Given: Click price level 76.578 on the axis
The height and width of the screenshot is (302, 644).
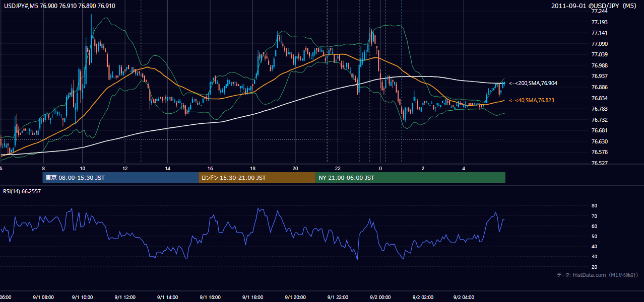Looking at the screenshot, I should point(600,152).
